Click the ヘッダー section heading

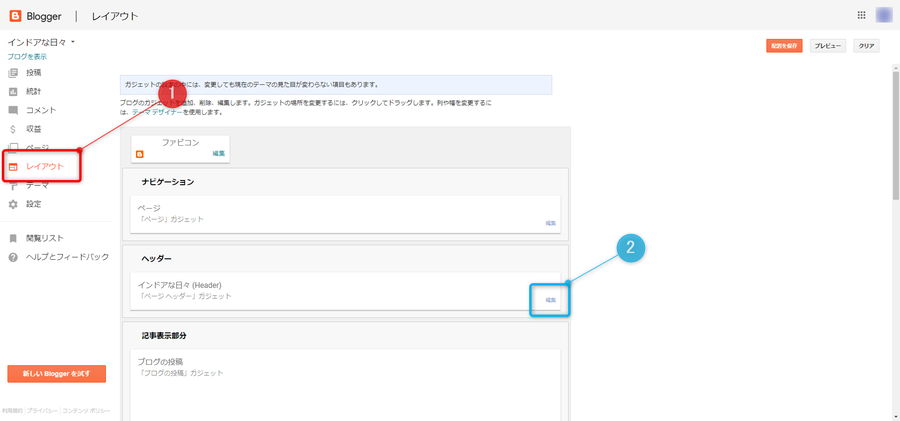156,259
